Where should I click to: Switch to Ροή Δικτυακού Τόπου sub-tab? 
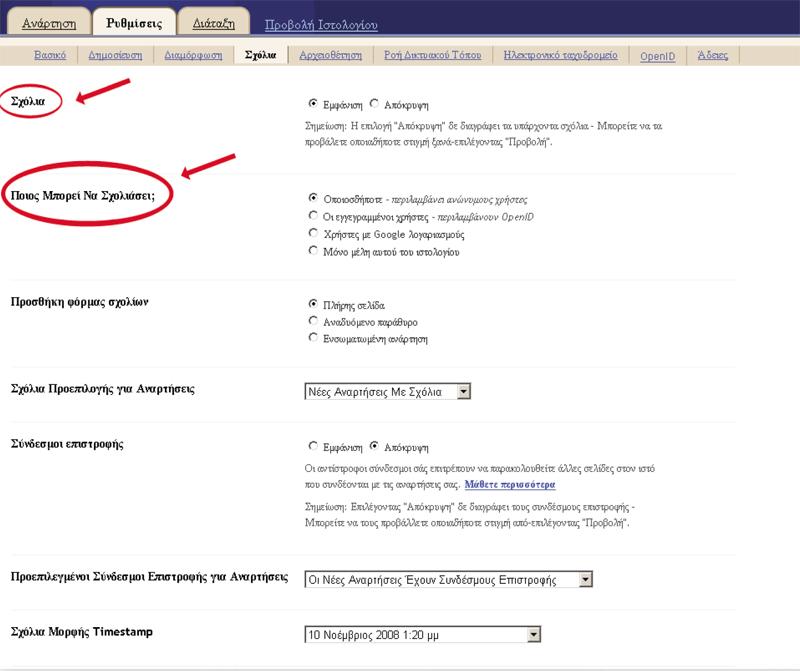(434, 55)
